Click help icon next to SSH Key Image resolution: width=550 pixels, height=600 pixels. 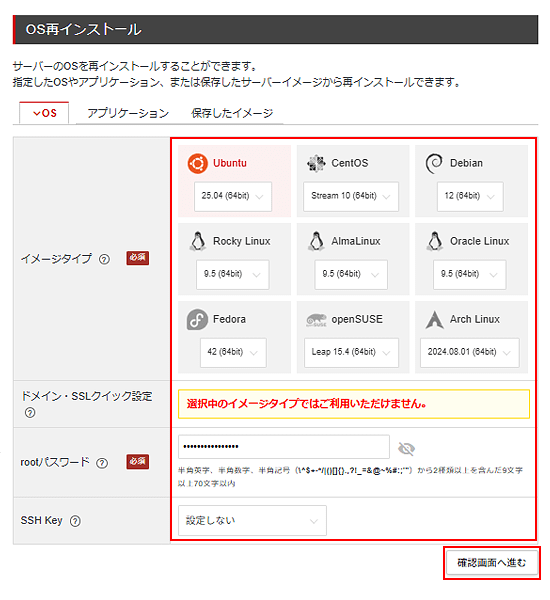pos(75,521)
